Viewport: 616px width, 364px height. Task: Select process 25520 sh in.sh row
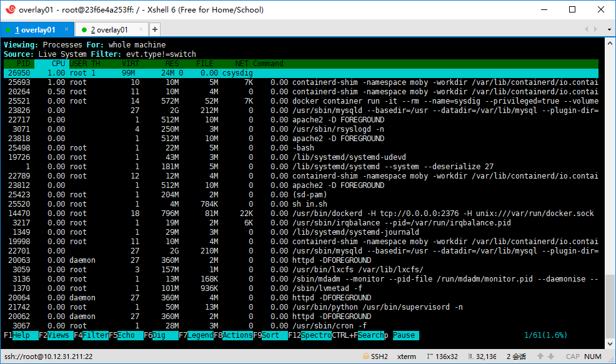point(301,204)
